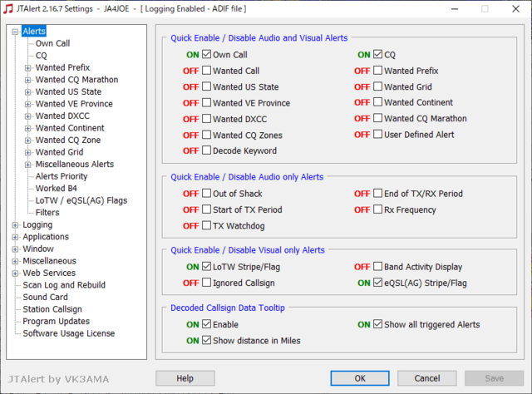Minimize the JTAlert Settings window
532x394 pixels.
[455, 9]
